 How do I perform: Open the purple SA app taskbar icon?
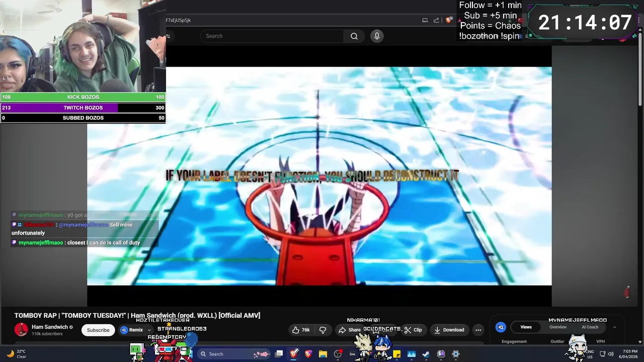click(441, 354)
